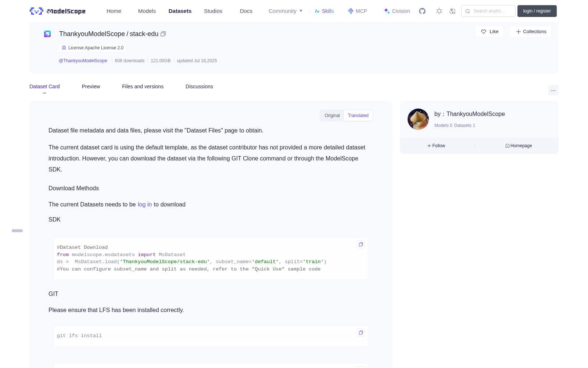Viewport: 588px width, 368px height.
Task: Click the MsDataset.load code line
Action: (192, 262)
